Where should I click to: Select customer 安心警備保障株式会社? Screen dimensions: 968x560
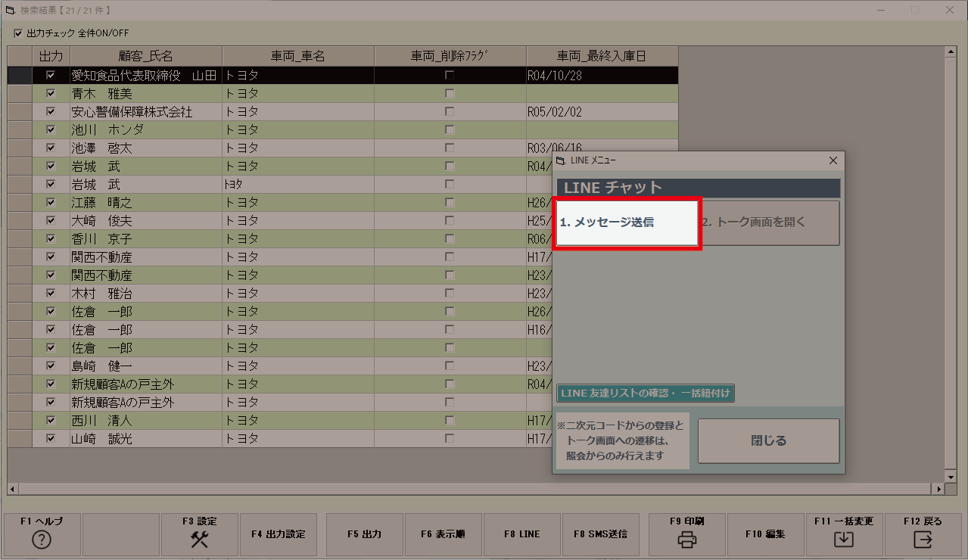tap(146, 112)
